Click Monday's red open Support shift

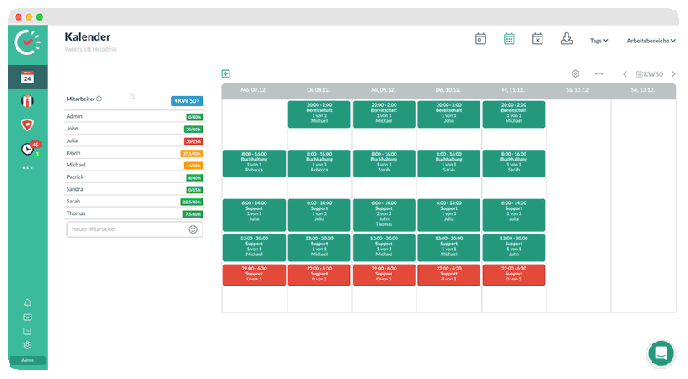tap(254, 275)
